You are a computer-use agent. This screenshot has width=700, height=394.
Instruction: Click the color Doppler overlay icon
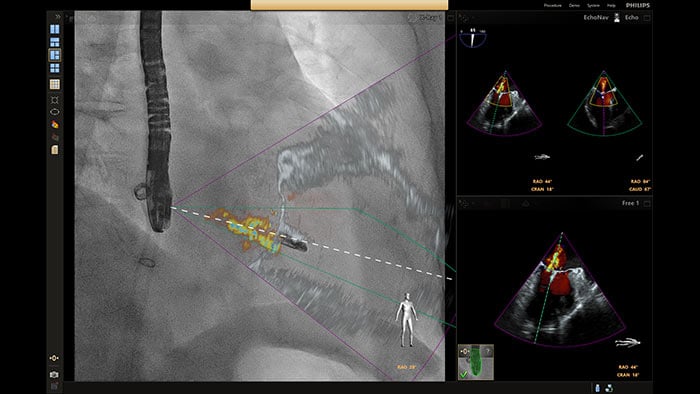click(55, 124)
